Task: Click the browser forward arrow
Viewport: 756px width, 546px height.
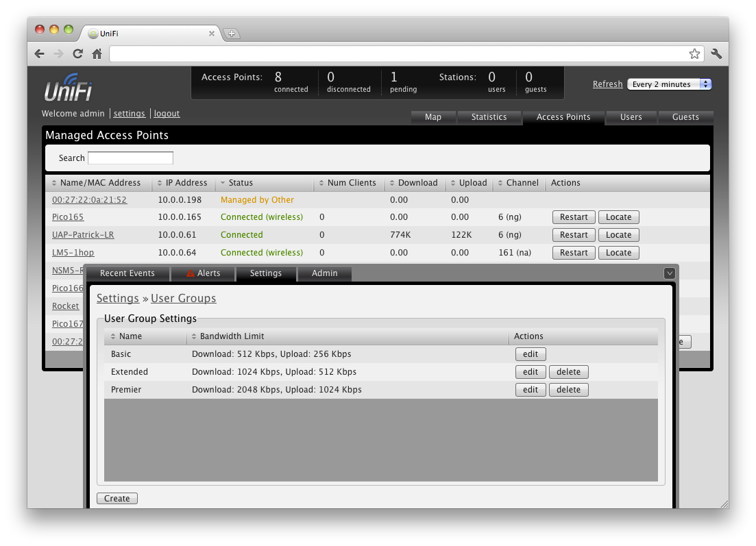Action: 58,54
